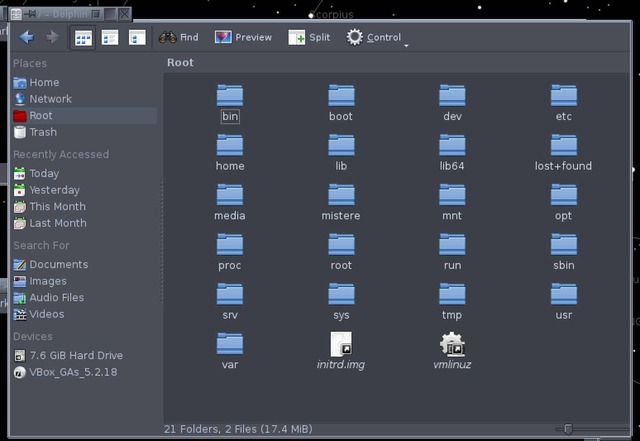The width and height of the screenshot is (640, 441).
Task: Toggle the pin on all desktops icon
Action: [30, 14]
